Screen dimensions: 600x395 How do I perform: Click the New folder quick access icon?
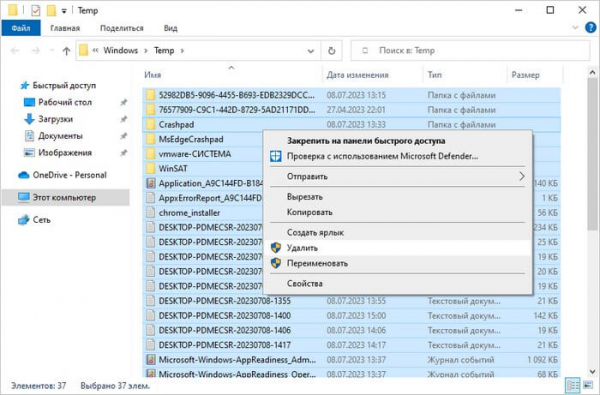coord(51,10)
